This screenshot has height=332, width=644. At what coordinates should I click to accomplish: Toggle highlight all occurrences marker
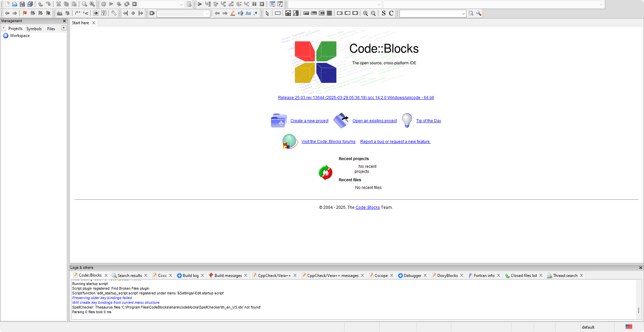[233, 13]
